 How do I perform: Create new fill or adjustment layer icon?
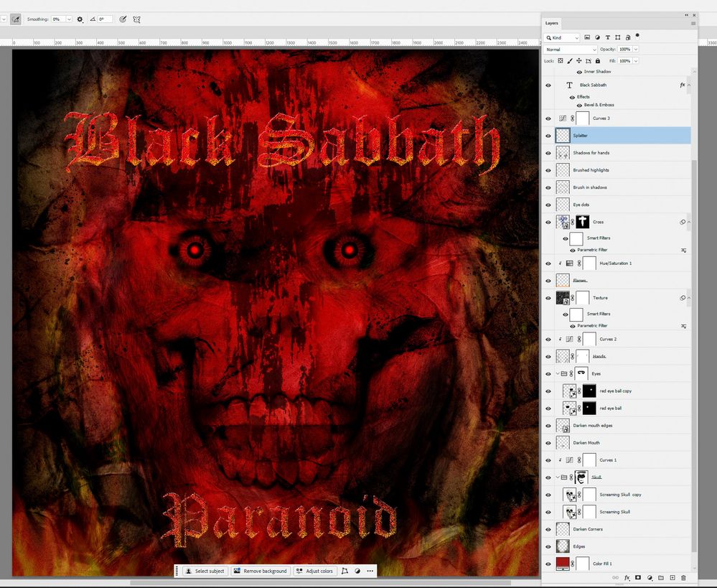click(650, 578)
